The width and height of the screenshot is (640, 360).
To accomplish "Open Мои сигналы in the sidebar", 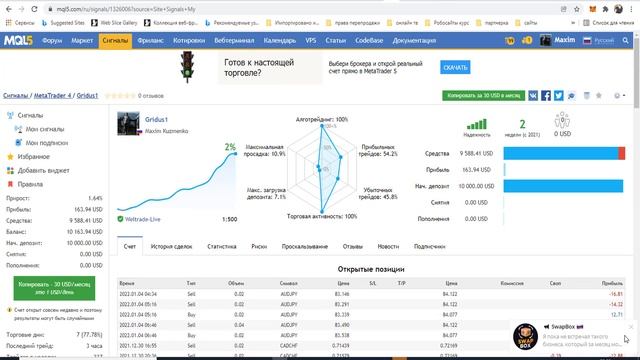I will [45, 129].
